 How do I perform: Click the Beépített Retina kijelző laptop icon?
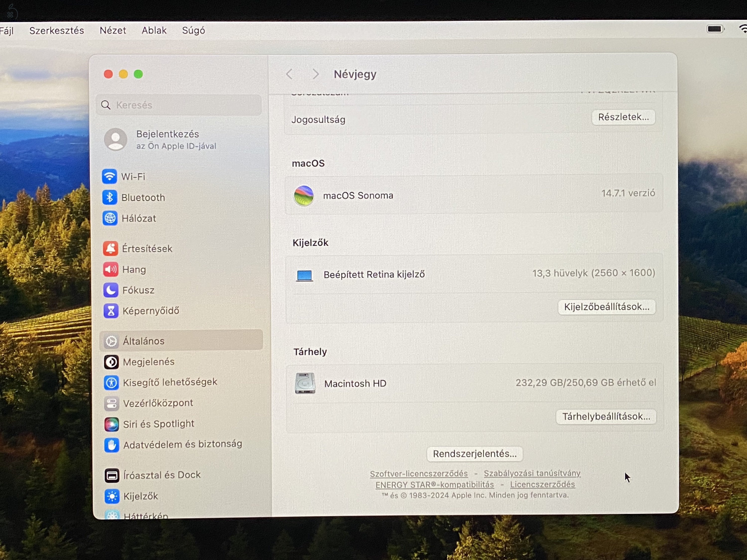click(304, 276)
